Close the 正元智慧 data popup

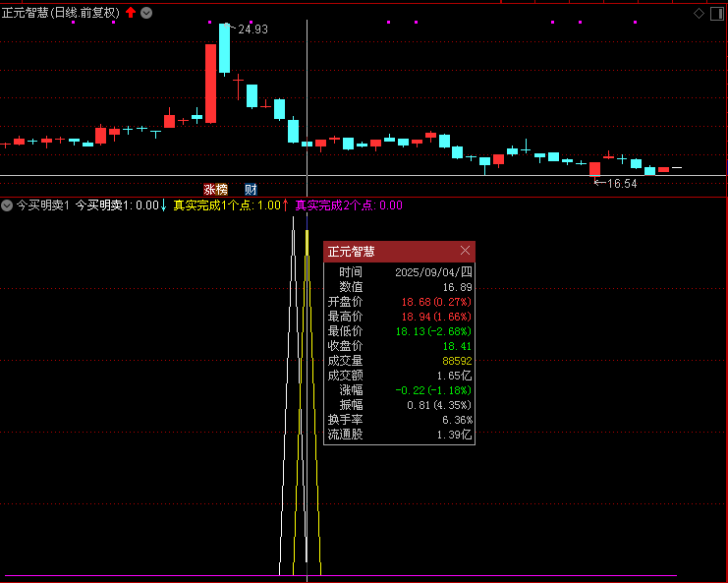[x=466, y=251]
